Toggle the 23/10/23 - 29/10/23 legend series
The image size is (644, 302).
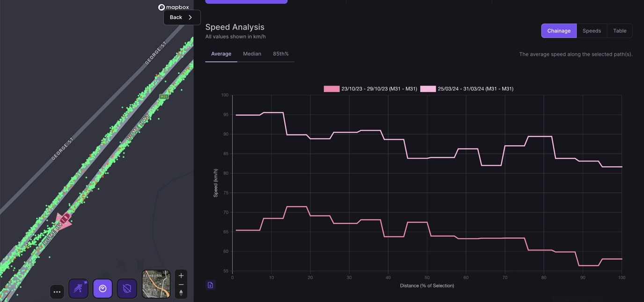370,89
